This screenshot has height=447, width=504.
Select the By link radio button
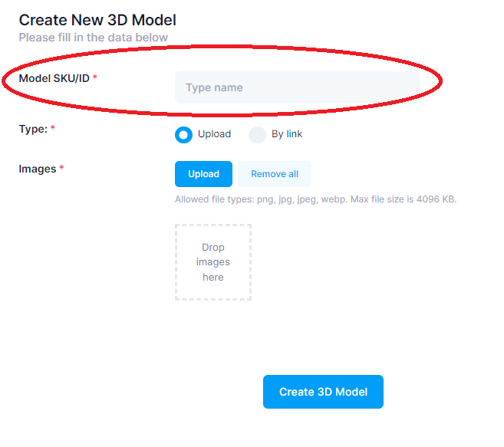click(257, 135)
